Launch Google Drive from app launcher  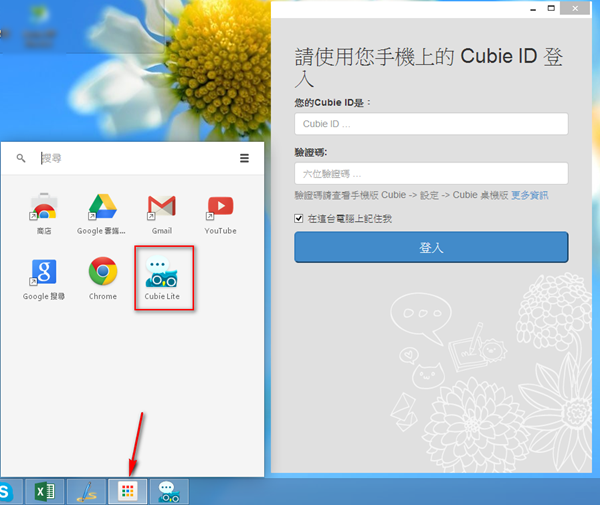102,207
